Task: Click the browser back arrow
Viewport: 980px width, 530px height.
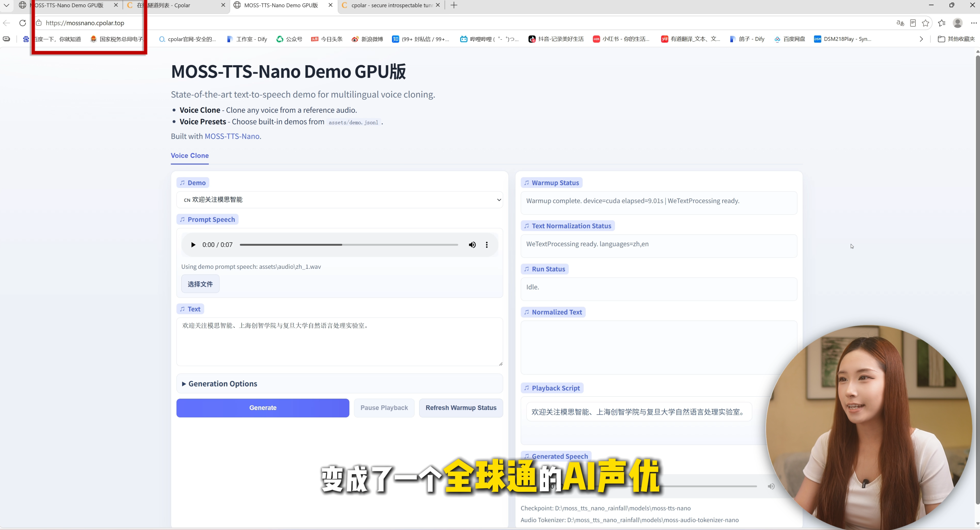Action: coord(6,23)
